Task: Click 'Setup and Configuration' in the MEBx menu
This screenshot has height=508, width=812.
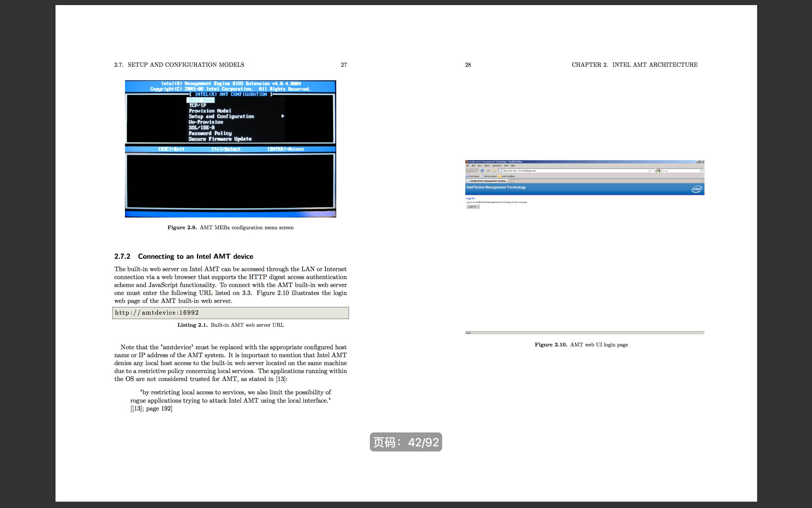Action: click(221, 116)
